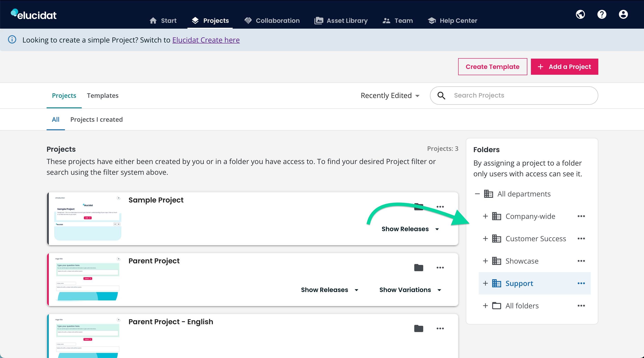Open options menu for Customer Success folder
Screen dimensions: 644x358
[581, 239]
